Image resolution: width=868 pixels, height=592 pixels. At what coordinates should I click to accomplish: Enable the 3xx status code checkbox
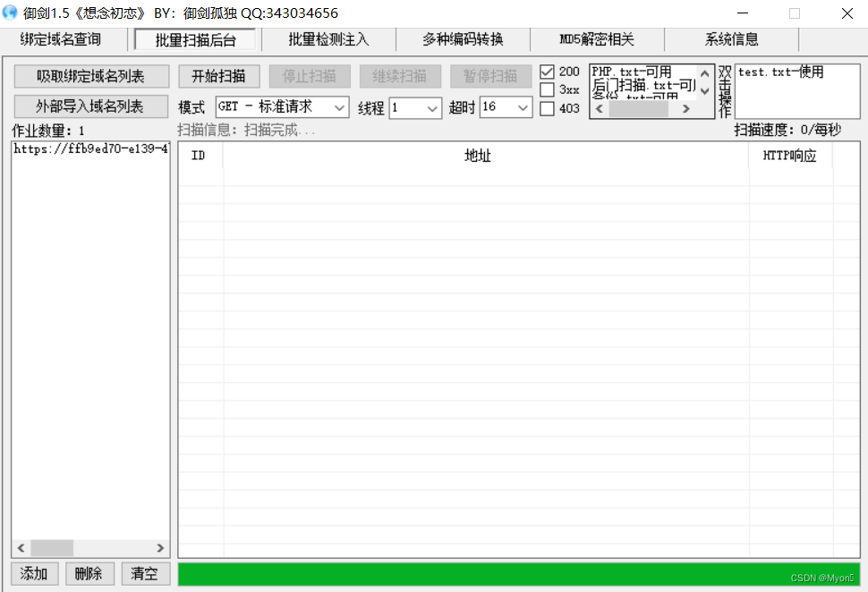pyautogui.click(x=548, y=89)
